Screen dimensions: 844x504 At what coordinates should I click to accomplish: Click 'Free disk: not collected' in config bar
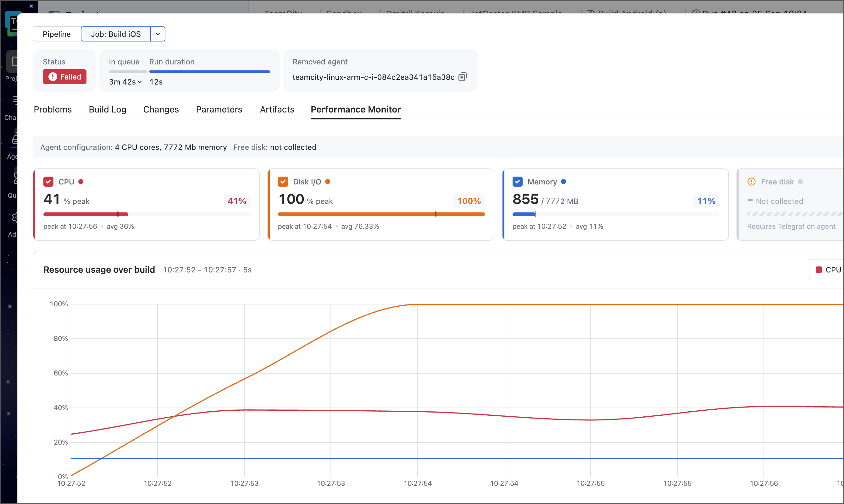pyautogui.click(x=275, y=147)
